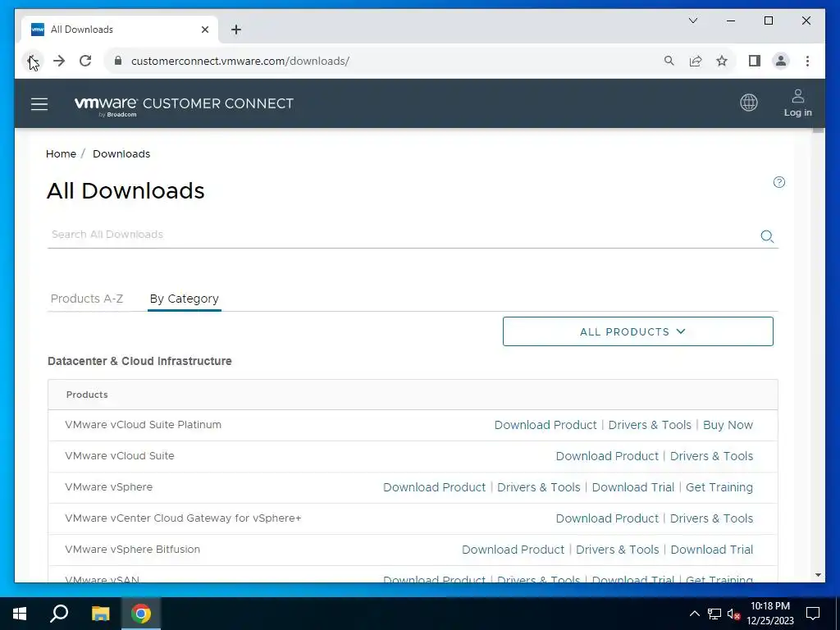
Task: Drivers & Tools for VMware vSphere
Action: (x=538, y=487)
